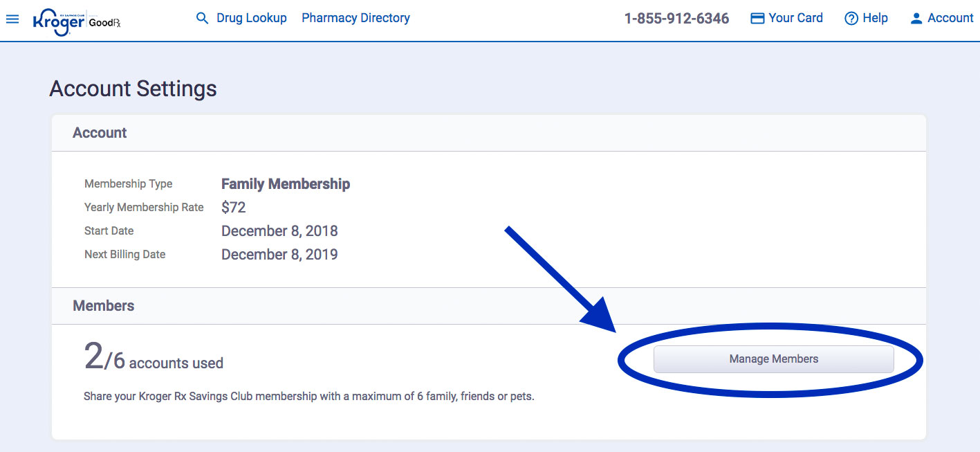The width and height of the screenshot is (980, 452).
Task: Click the Members section header
Action: click(104, 306)
